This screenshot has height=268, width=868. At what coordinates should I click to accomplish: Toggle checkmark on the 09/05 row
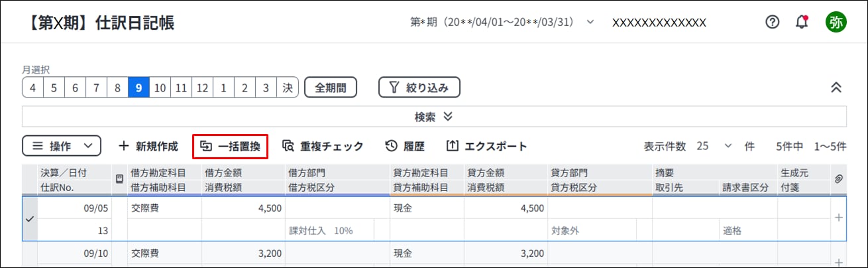point(29,219)
